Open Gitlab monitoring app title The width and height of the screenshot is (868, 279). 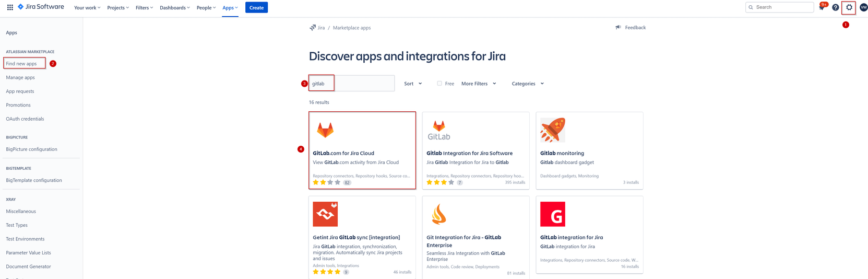[x=562, y=153]
